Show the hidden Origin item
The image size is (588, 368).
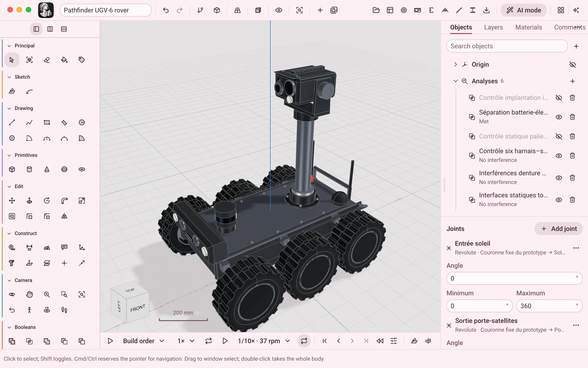coord(572,64)
